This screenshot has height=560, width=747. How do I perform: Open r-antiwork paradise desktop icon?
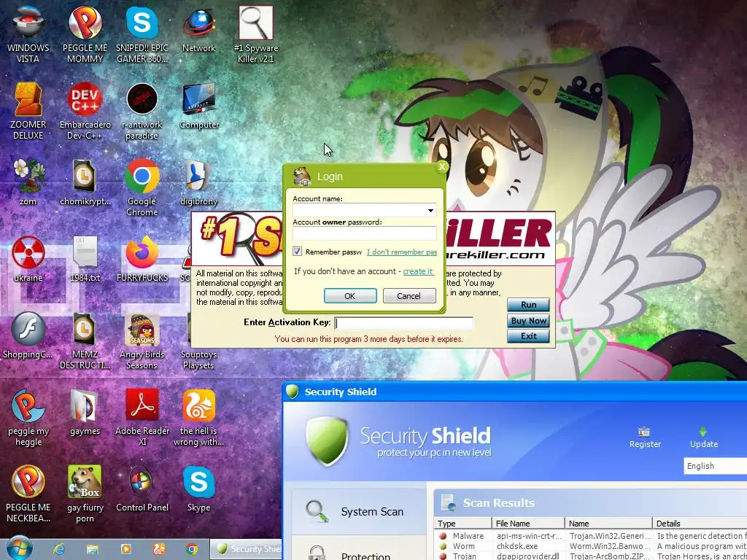pyautogui.click(x=142, y=112)
